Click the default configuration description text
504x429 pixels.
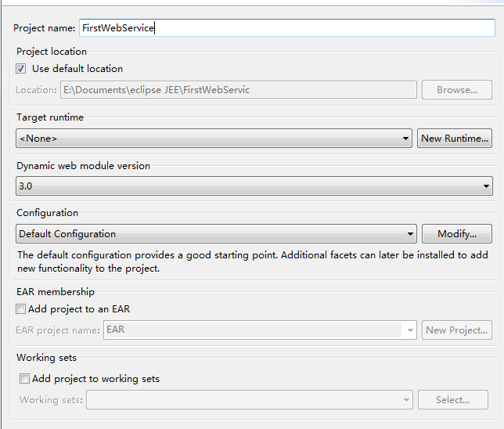tap(253, 261)
